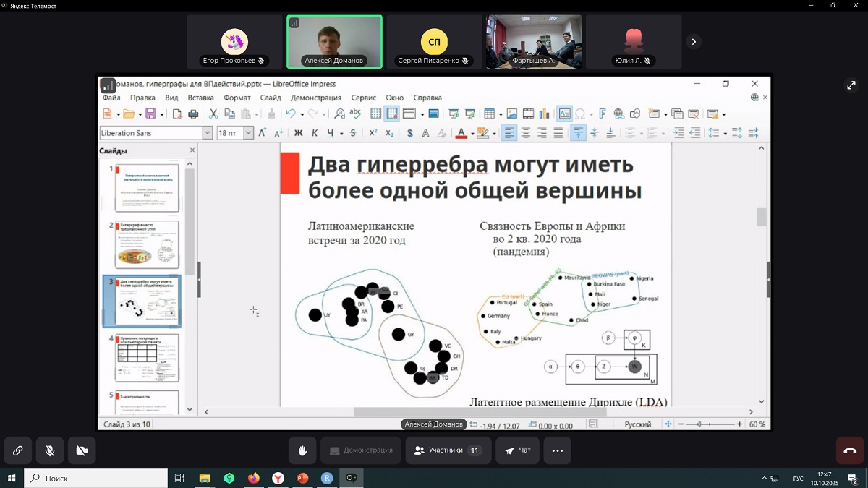Screen dimensions: 868x488
Task: Expand the Liberation Sans font name dropdown
Action: [207, 133]
